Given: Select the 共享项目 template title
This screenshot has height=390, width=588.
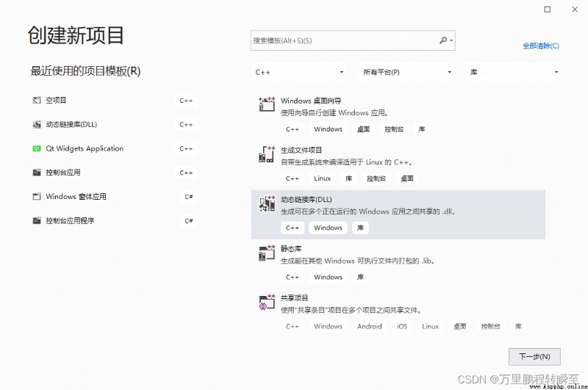Looking at the screenshot, I should (x=295, y=298).
